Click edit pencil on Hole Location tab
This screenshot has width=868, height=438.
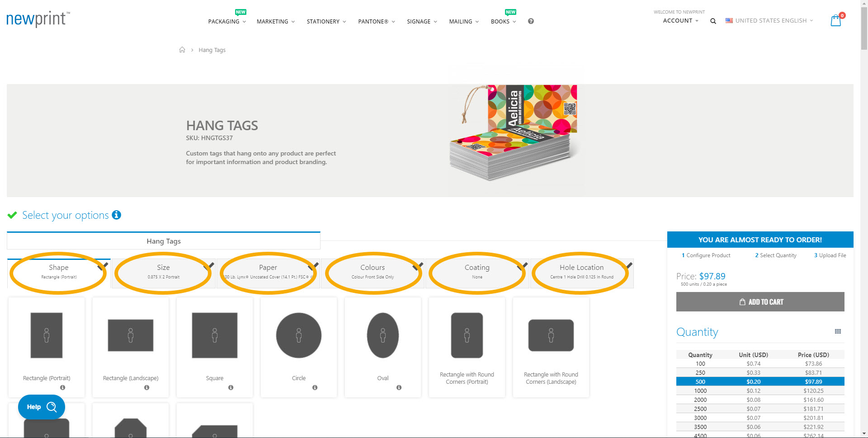click(x=629, y=265)
